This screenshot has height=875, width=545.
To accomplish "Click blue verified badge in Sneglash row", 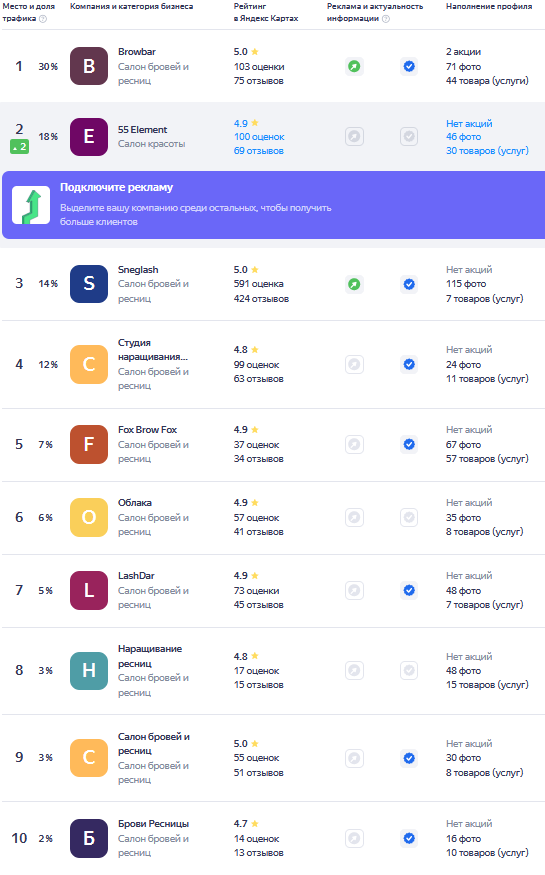I will pos(409,284).
